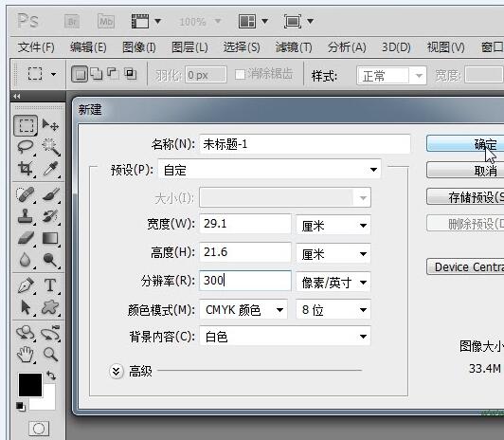Toggle the 消除锯齿 checkbox

[240, 75]
